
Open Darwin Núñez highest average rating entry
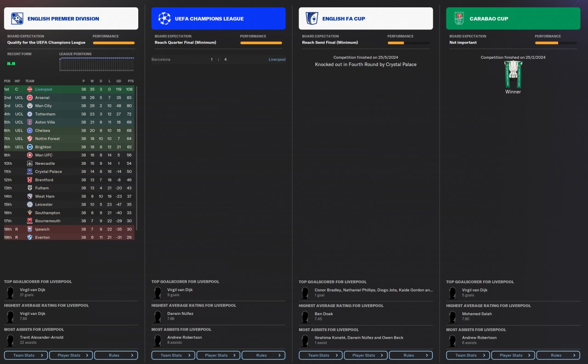219,316
